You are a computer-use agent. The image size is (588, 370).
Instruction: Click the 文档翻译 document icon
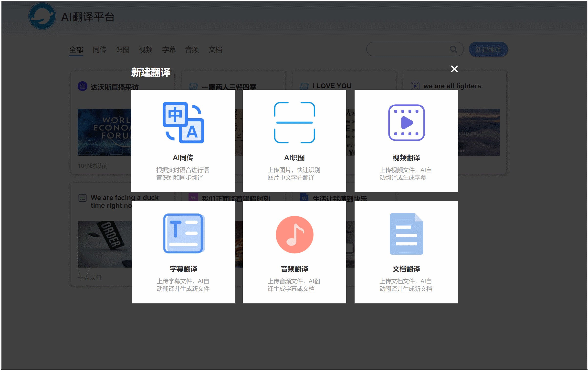point(406,234)
